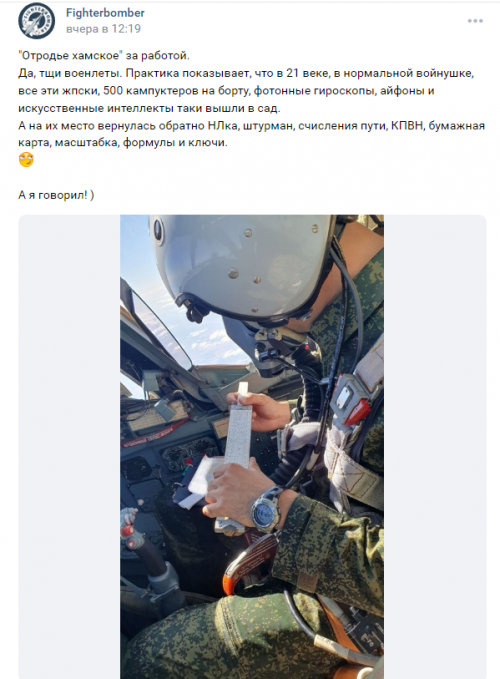The image size is (500, 679).
Task: Open the post timestamp вчера в 12:19
Action: (x=103, y=29)
